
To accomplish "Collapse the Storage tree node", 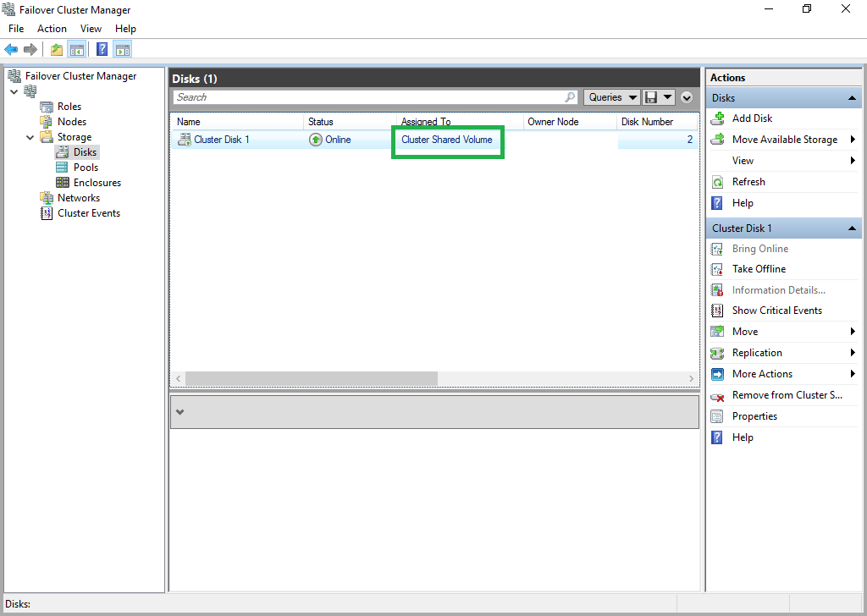I will (x=30, y=136).
